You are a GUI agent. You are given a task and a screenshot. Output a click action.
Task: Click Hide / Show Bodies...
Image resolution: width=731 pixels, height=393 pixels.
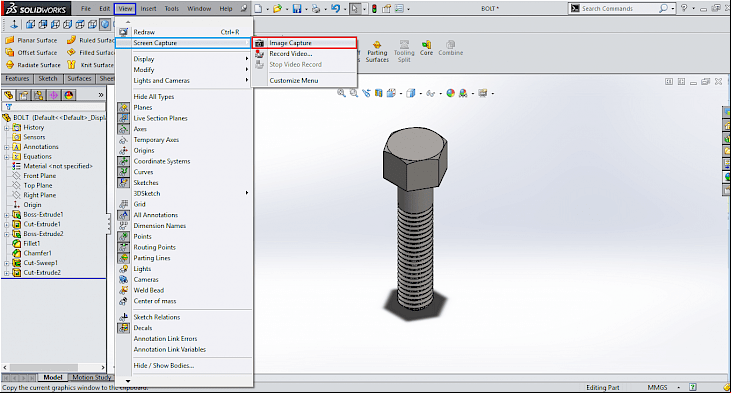point(164,365)
